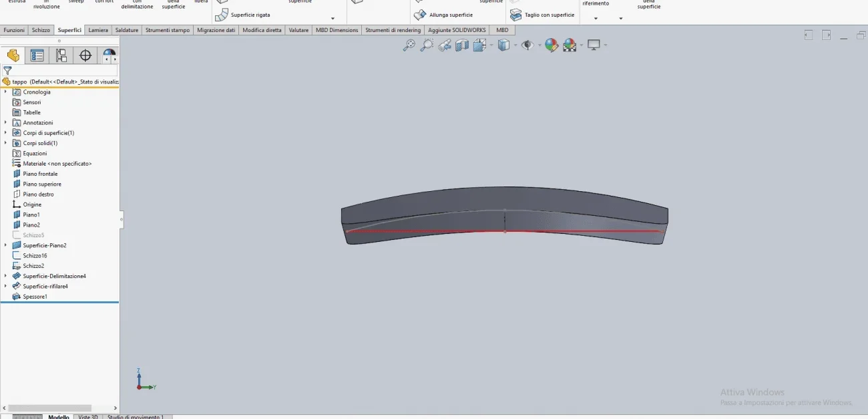Screen dimensions: 868x419
Task: Open the Strumenti di rendering tab
Action: [393, 30]
